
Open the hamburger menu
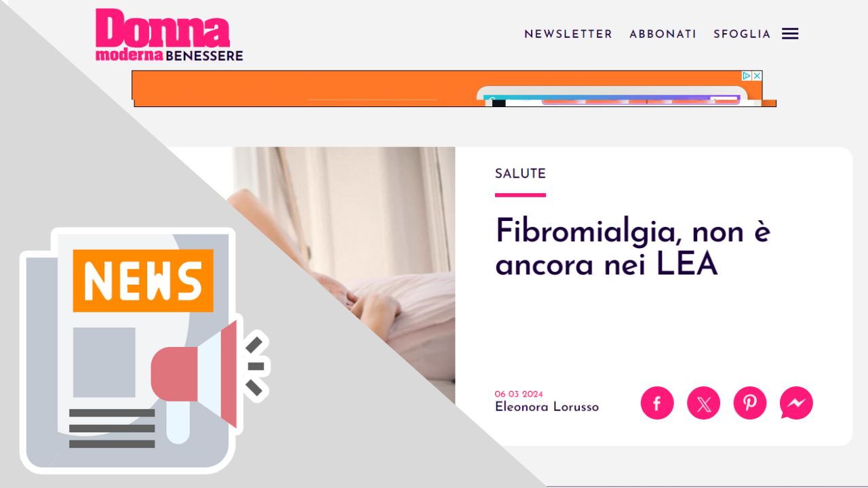coord(790,34)
